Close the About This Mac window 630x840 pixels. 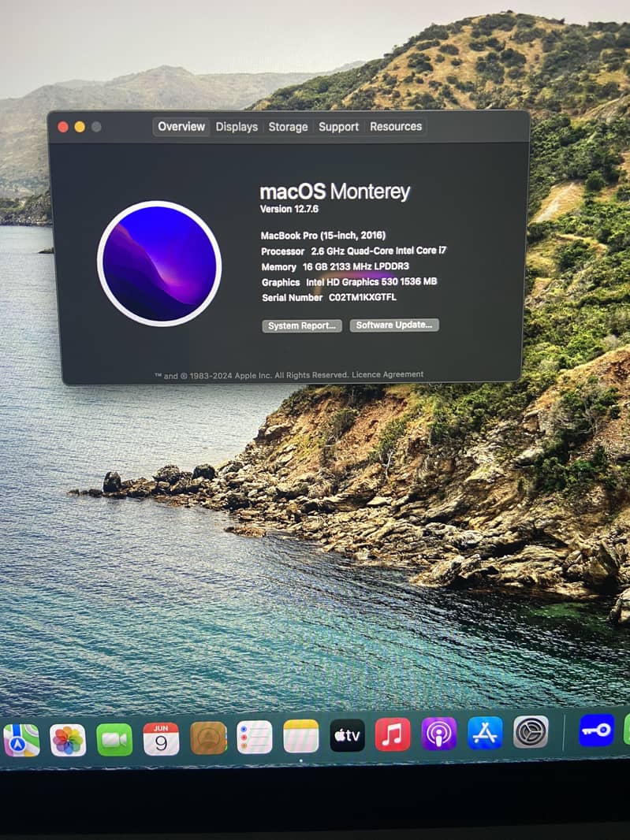point(63,127)
